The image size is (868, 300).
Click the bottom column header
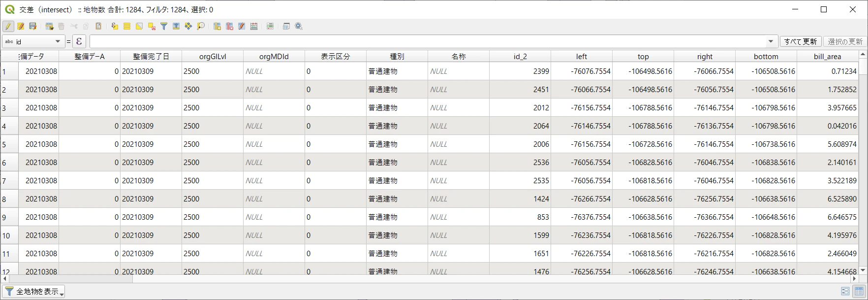tap(766, 56)
